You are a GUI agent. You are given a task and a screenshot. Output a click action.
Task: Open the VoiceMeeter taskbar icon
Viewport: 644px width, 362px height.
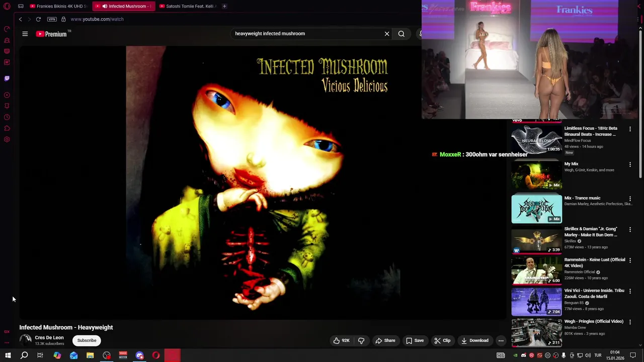click(x=123, y=355)
